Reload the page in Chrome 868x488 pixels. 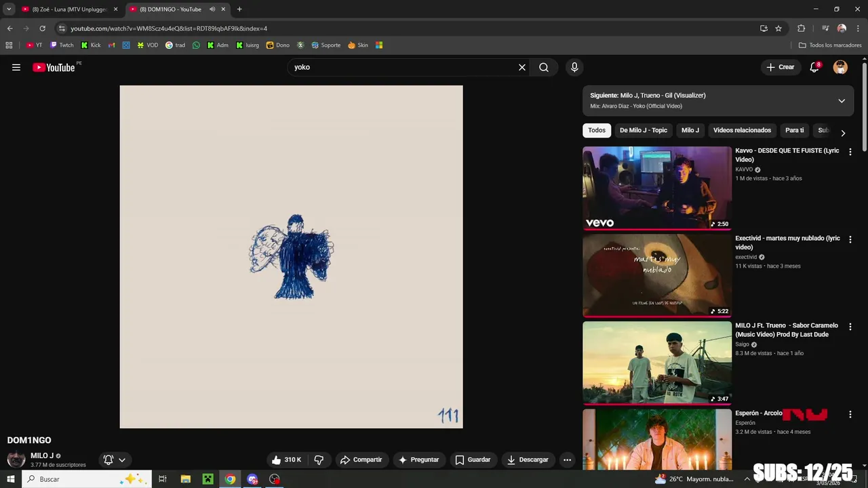(42, 28)
